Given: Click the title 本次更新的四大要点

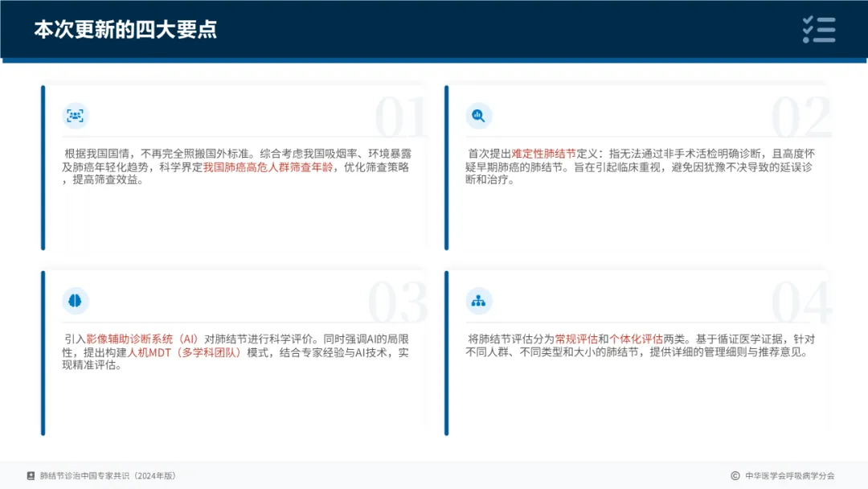Looking at the screenshot, I should click(125, 29).
